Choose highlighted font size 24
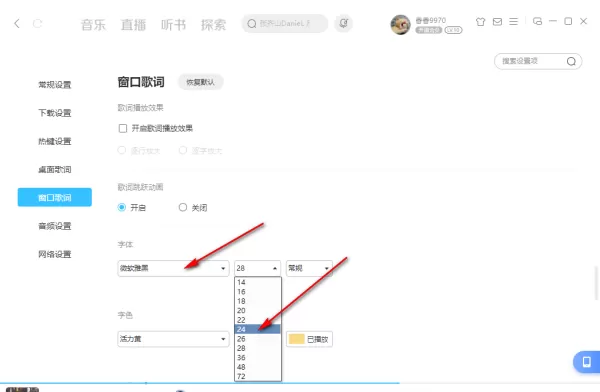The height and width of the screenshot is (392, 600). 258,329
